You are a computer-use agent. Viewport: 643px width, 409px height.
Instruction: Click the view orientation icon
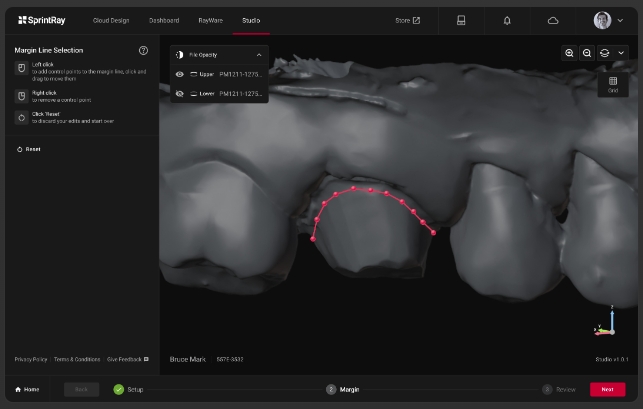point(605,53)
